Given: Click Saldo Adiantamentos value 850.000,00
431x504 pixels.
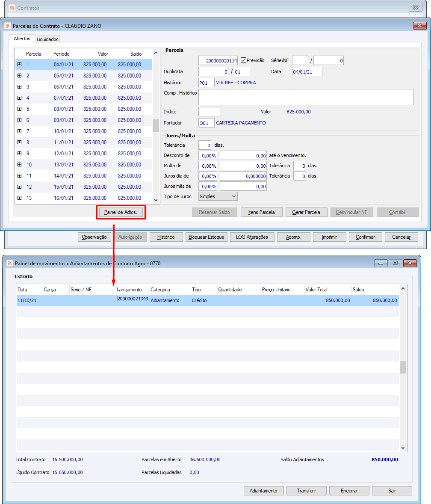Looking at the screenshot, I should pos(385,460).
